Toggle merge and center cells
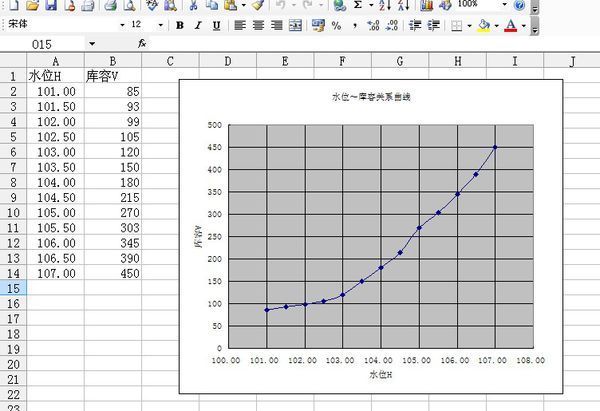The height and width of the screenshot is (411, 600). 295,26
